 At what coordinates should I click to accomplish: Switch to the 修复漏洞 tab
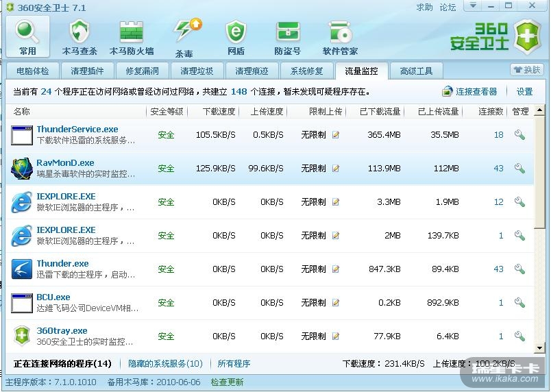pyautogui.click(x=142, y=71)
